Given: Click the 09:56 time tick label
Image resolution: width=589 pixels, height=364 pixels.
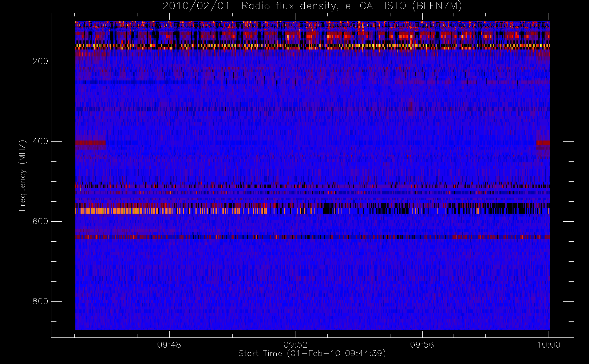Looking at the screenshot, I should 422,345.
